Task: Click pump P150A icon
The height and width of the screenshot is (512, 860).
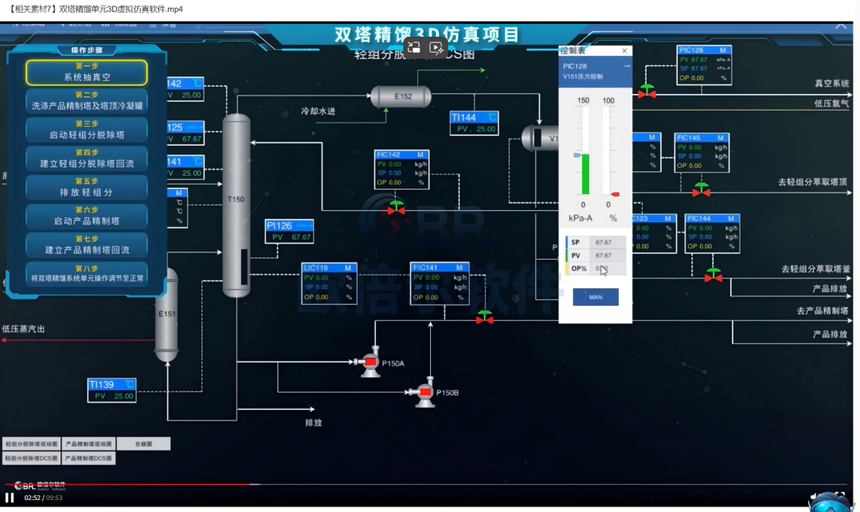Action: [x=368, y=360]
